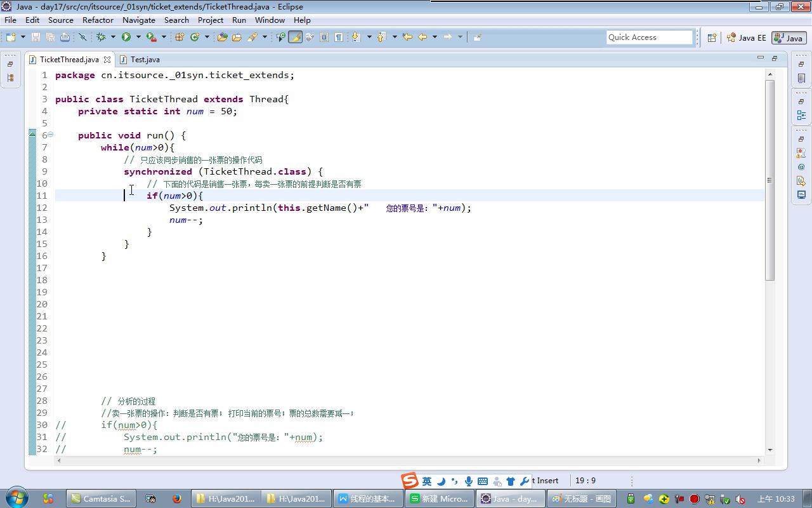The height and width of the screenshot is (508, 812).
Task: Open the Package Explorer minimized view icon
Action: (x=10, y=78)
